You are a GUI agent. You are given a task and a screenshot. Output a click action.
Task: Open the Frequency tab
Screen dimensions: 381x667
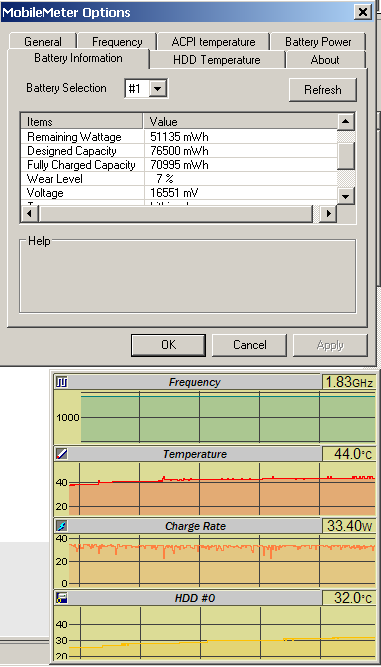tap(117, 42)
